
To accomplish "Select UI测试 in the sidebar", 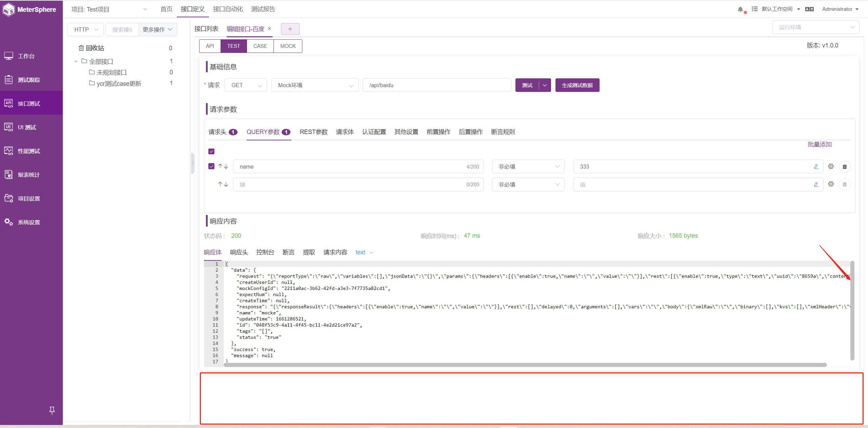I will [26, 127].
